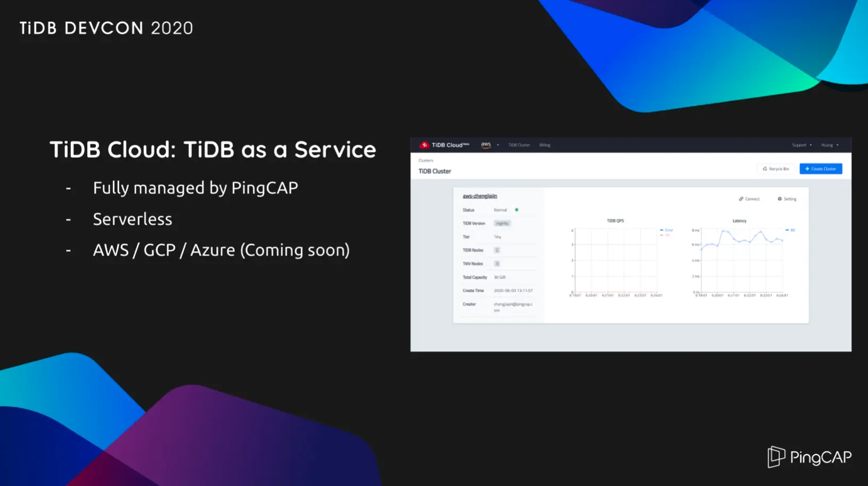Click the 'TiDB DEVCON 2020' slide header
868x486 pixels.
[x=107, y=28]
